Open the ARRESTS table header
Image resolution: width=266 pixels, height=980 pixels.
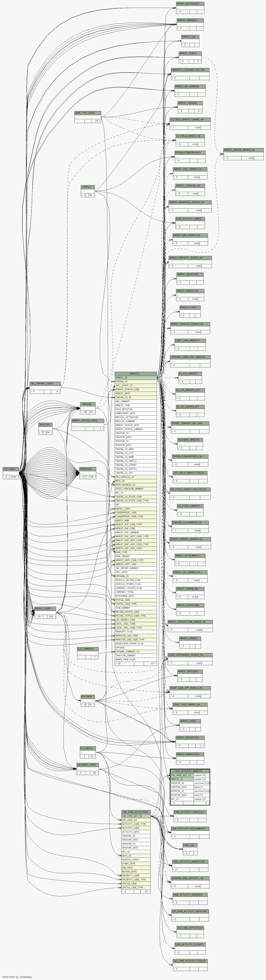tap(135, 374)
